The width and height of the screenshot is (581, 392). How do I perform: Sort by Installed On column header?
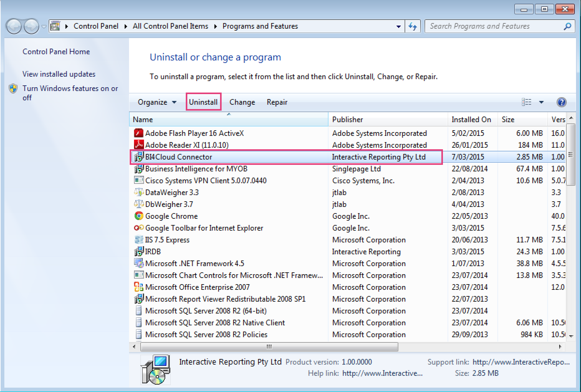click(473, 120)
